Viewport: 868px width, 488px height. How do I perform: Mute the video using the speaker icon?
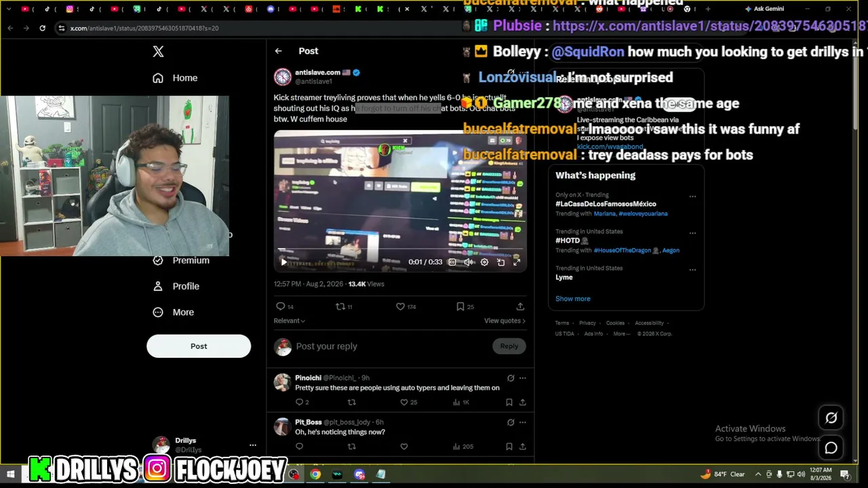(469, 262)
